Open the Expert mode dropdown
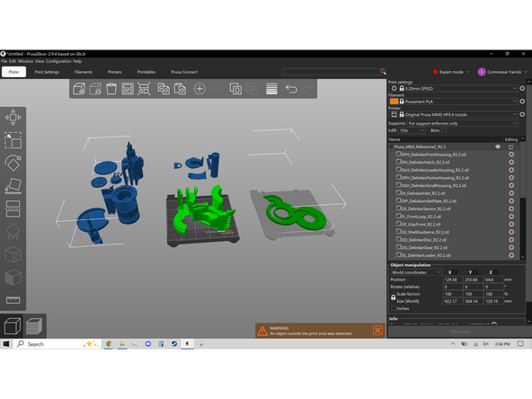Screen dimensions: 532x399 (x=451, y=72)
